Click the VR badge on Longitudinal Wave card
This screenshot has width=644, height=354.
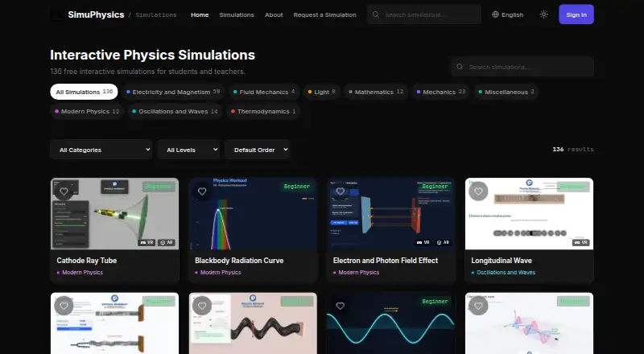pyautogui.click(x=580, y=242)
